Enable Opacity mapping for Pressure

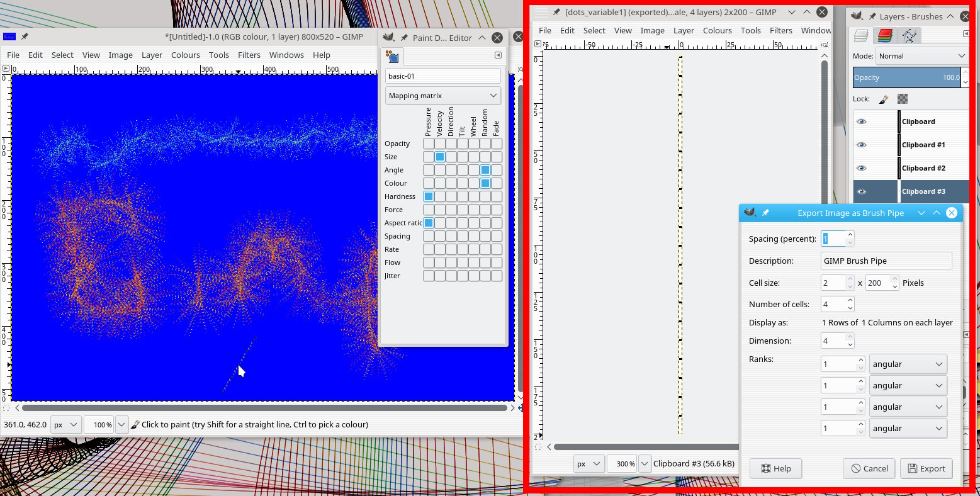[429, 144]
